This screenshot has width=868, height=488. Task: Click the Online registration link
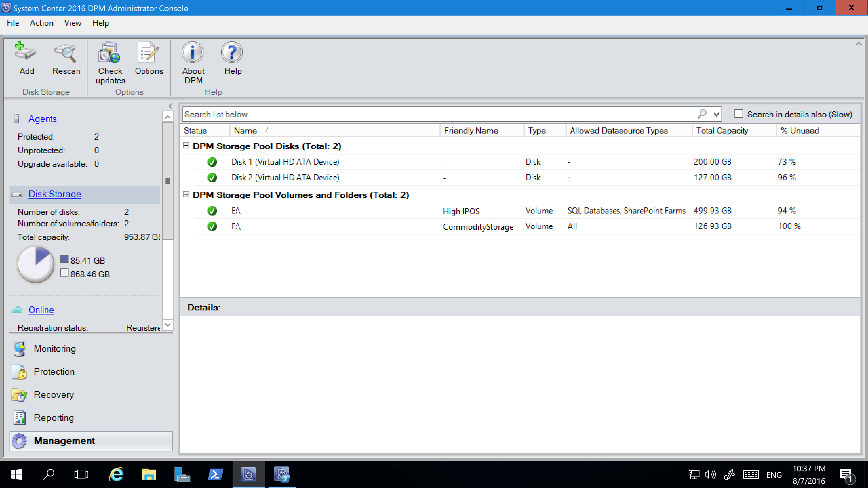[x=41, y=310]
